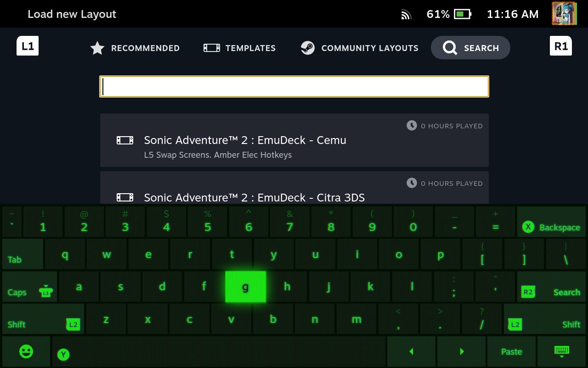588x368 pixels.
Task: Tap the minus underscore key
Action: click(x=454, y=222)
